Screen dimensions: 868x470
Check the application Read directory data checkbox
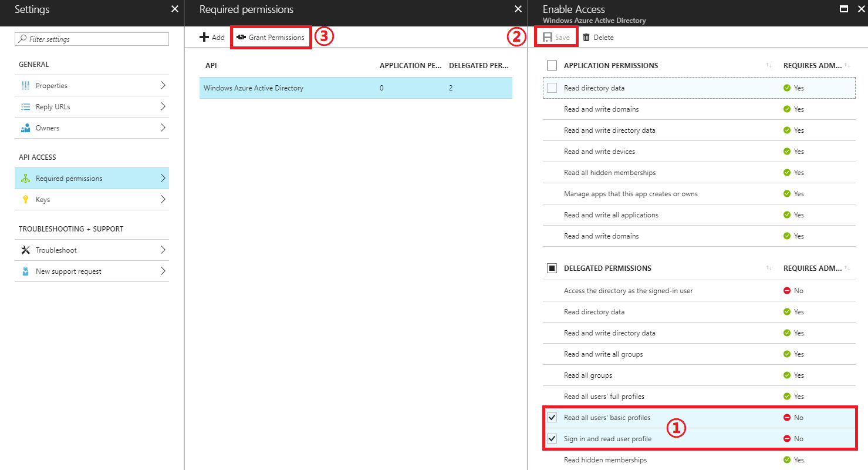(x=552, y=88)
